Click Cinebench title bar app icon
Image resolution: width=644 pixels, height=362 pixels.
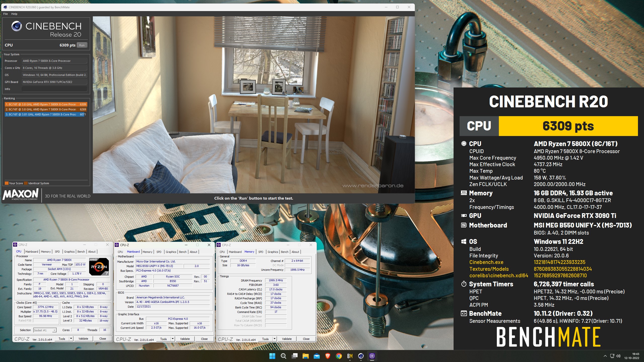(x=5, y=7)
